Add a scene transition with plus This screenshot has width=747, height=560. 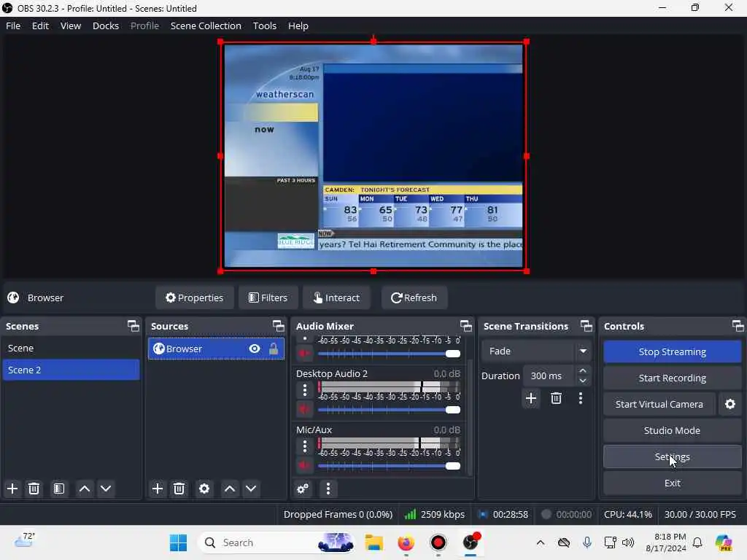click(x=531, y=398)
